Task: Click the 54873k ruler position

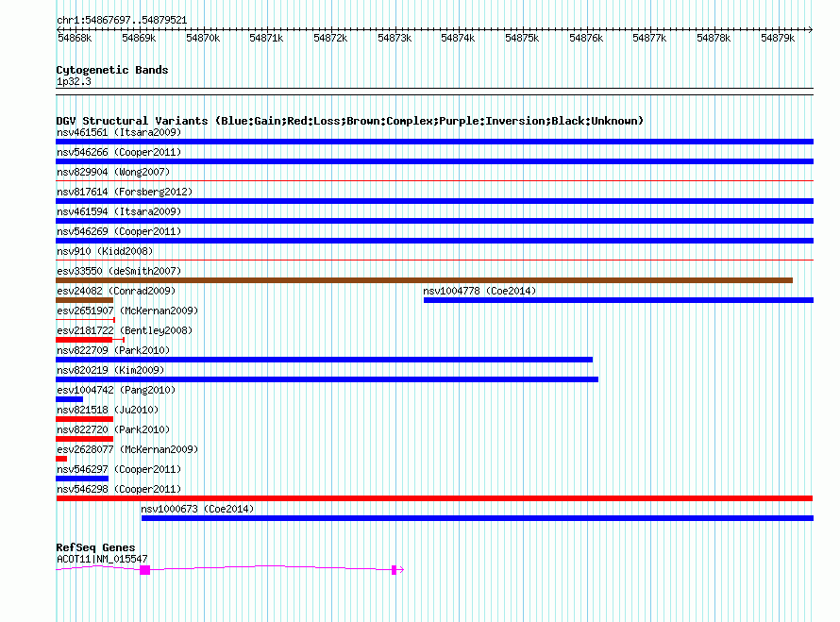Action: 395,38
